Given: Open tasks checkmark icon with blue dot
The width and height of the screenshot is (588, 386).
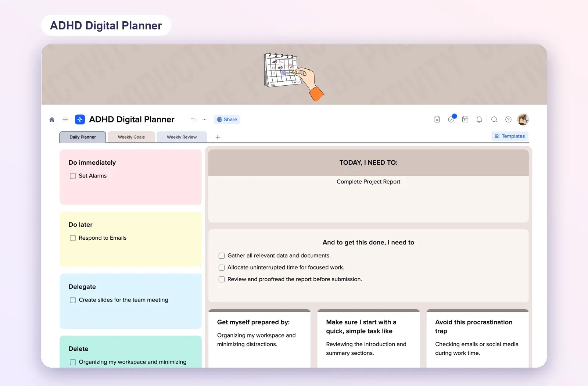Looking at the screenshot, I should [x=452, y=119].
